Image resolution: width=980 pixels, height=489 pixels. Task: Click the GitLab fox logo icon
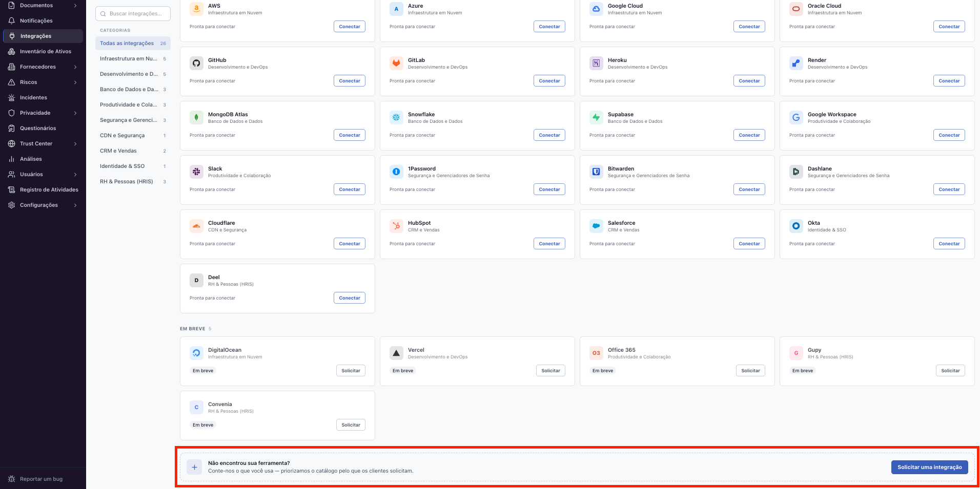point(396,63)
